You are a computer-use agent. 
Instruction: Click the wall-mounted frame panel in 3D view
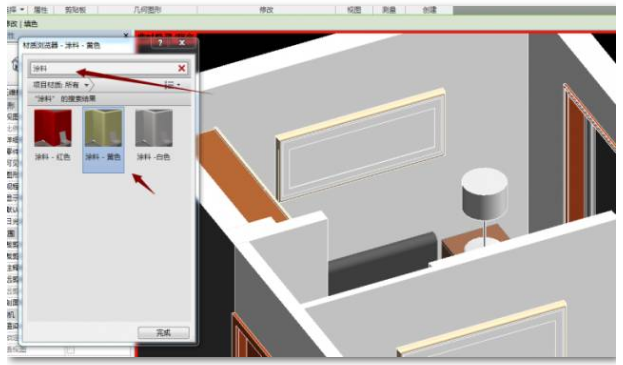click(x=361, y=145)
